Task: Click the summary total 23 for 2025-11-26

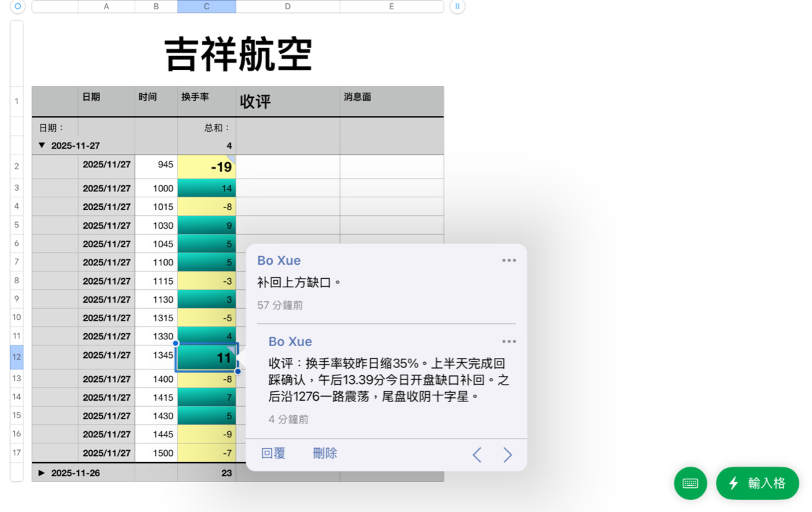Action: 207,473
